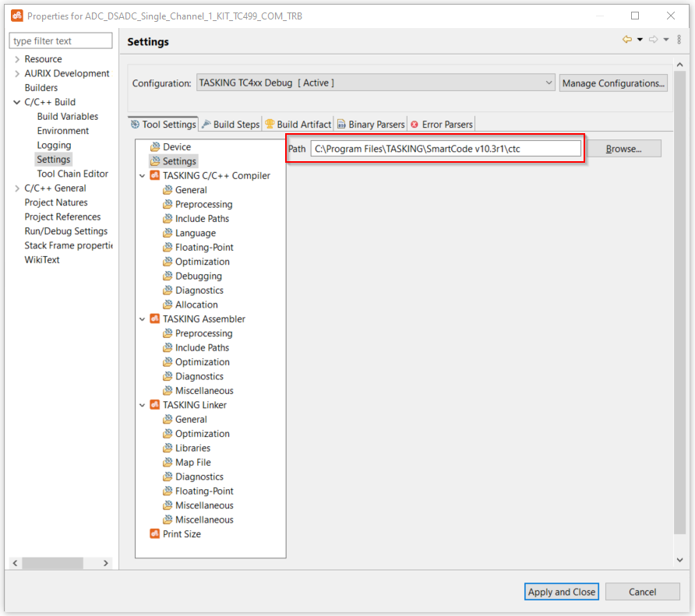Open the forward history dropdown arrow
695x616 pixels.
666,40
